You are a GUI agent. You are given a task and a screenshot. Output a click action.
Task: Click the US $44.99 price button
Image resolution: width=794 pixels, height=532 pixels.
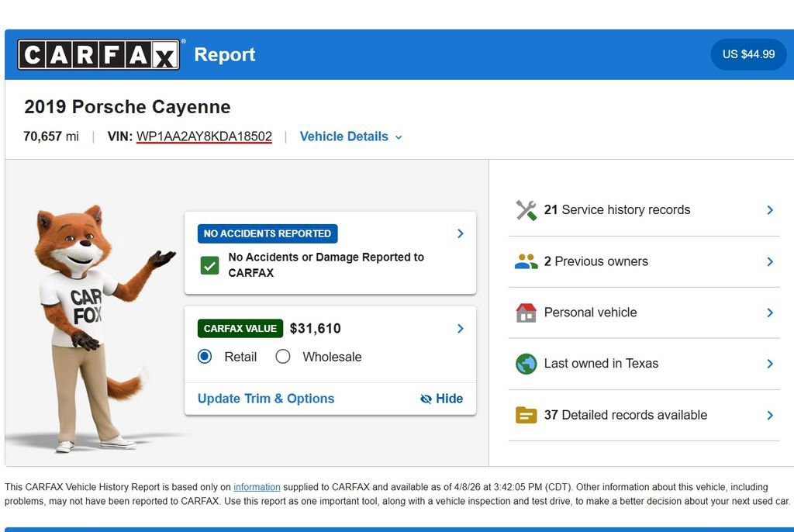coord(747,54)
